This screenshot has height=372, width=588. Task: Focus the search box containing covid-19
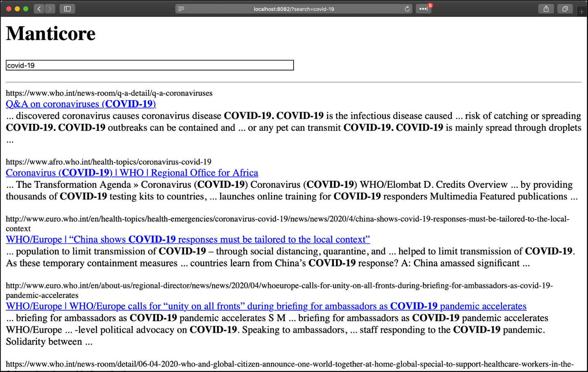coord(150,65)
